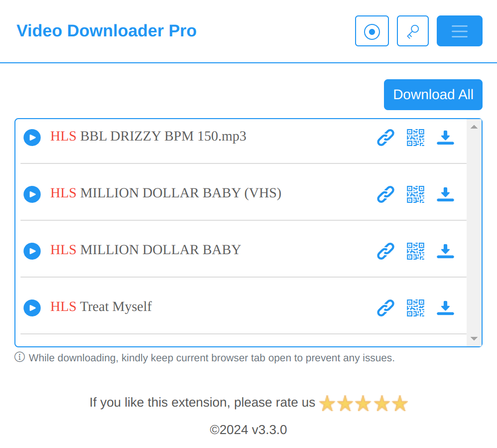The height and width of the screenshot is (448, 497).
Task: Click the scrollbar down arrow
Action: [x=474, y=339]
